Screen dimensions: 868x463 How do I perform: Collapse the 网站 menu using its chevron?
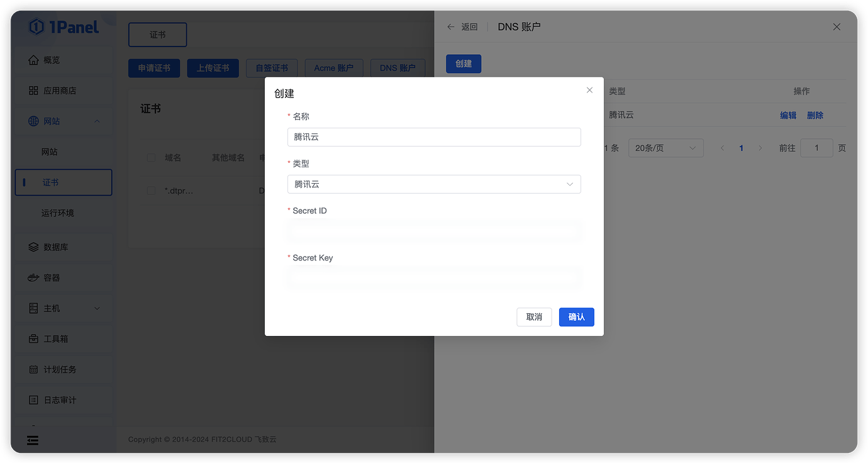(97, 121)
